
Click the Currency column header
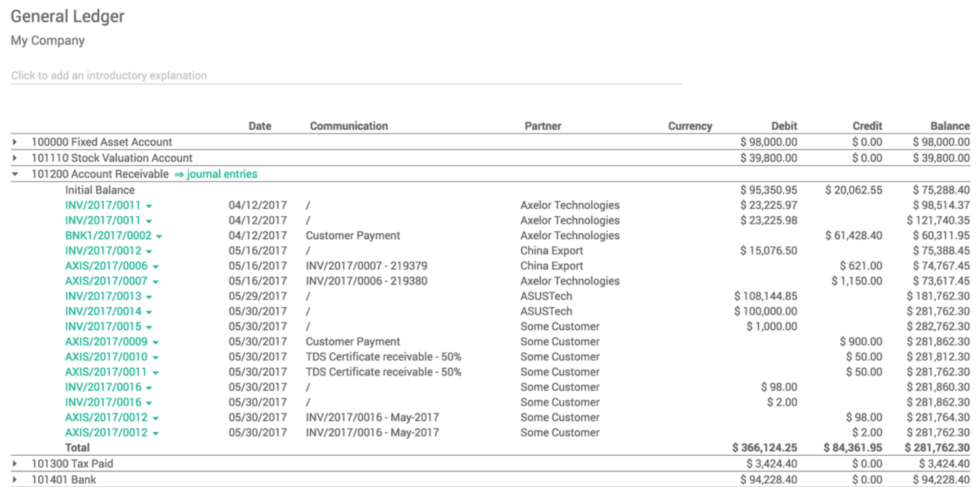[x=690, y=126]
